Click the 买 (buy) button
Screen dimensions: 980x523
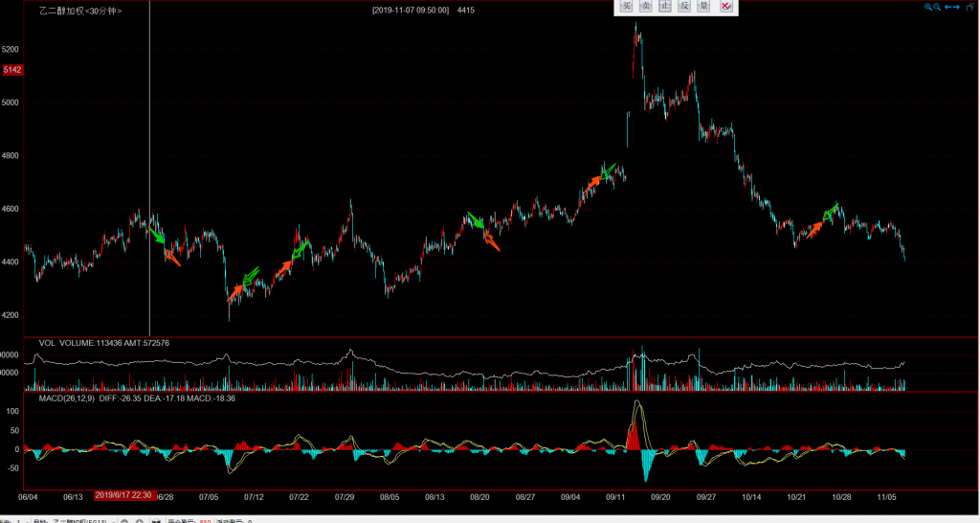pos(626,7)
